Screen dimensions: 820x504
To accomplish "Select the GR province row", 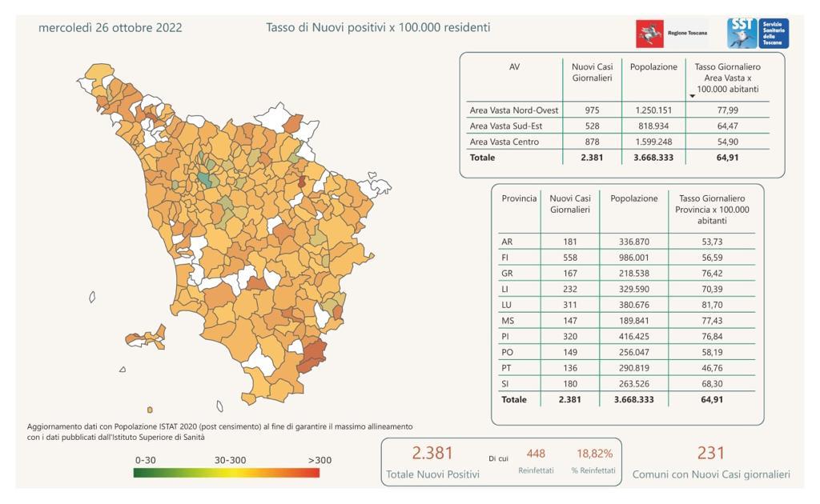I will tap(626, 273).
